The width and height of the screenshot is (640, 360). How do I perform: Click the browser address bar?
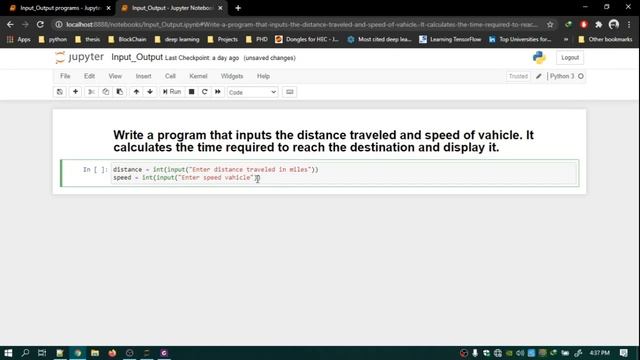[x=302, y=25]
